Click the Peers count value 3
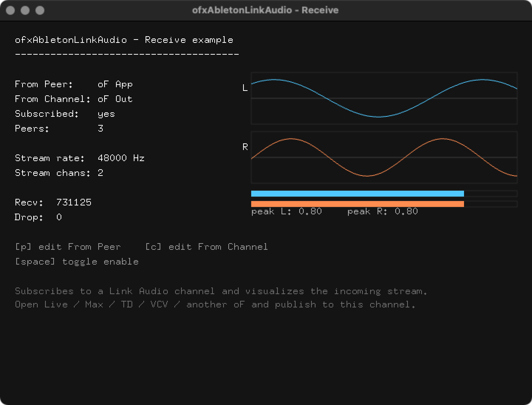 [x=100, y=129]
